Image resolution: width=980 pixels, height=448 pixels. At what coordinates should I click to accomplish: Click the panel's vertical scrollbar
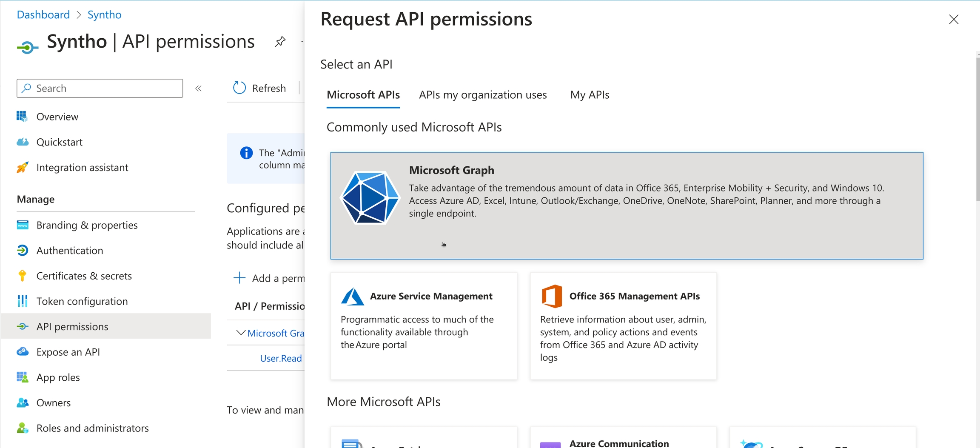click(x=977, y=128)
